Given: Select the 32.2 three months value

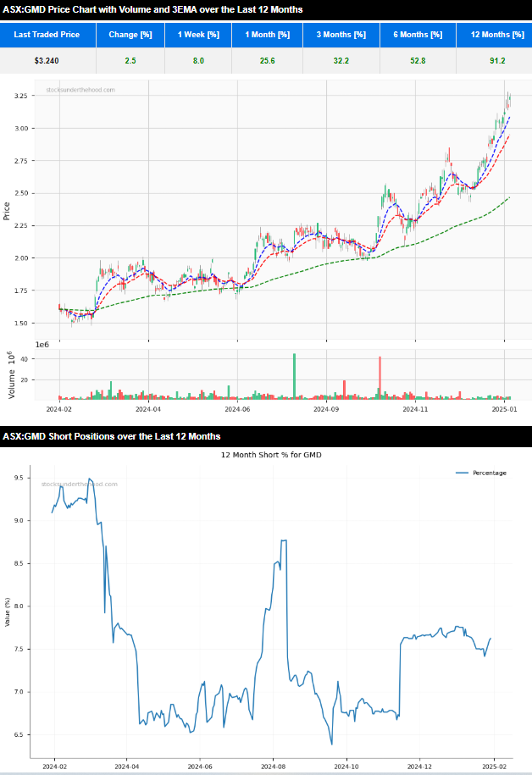Looking at the screenshot, I should tap(341, 61).
